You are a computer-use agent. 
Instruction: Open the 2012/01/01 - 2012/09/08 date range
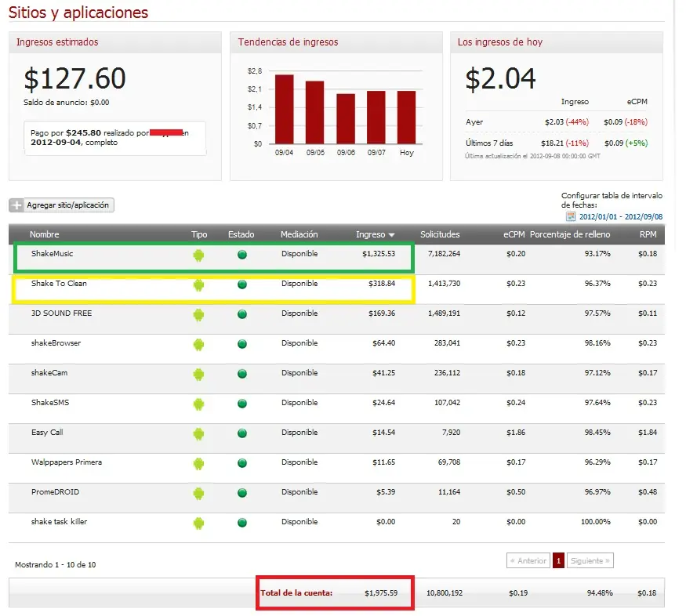tap(621, 216)
